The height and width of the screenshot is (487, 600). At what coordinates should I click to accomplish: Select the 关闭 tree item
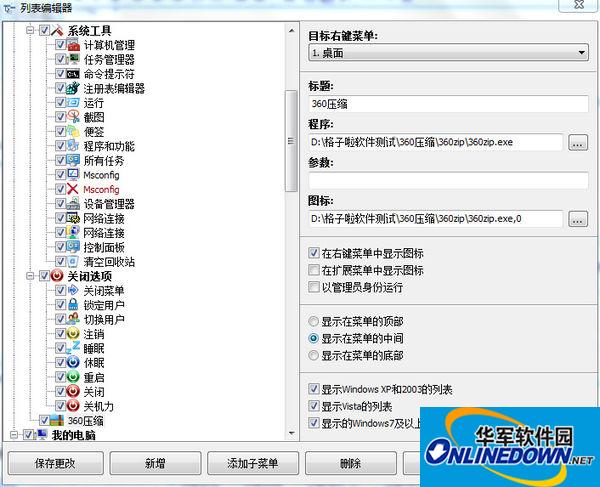pos(94,392)
